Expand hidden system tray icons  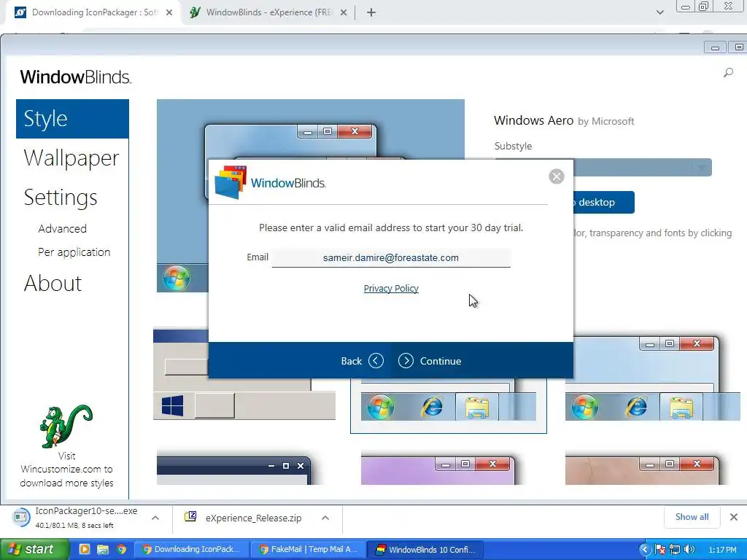645,550
